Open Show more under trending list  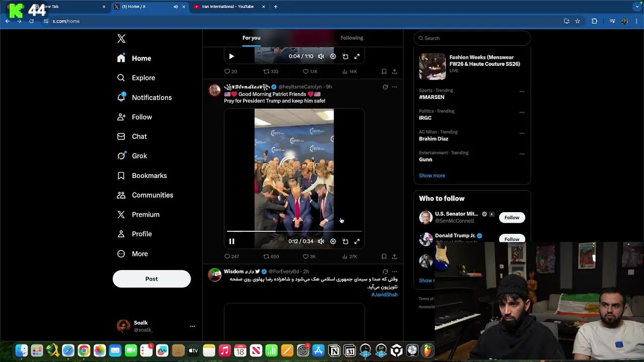432,175
